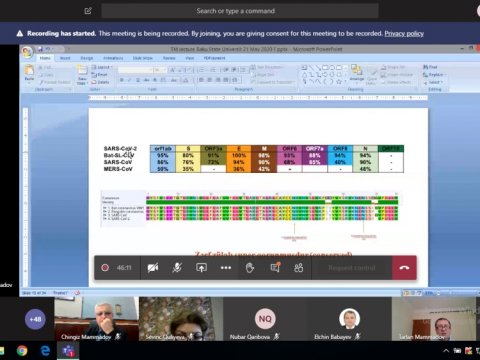Click the Teams icon in the taskbar

point(68,351)
